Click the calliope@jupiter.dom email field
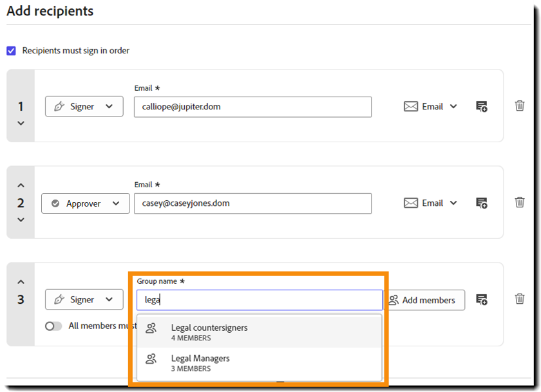Viewport: 541px width, 392px height. [252, 107]
